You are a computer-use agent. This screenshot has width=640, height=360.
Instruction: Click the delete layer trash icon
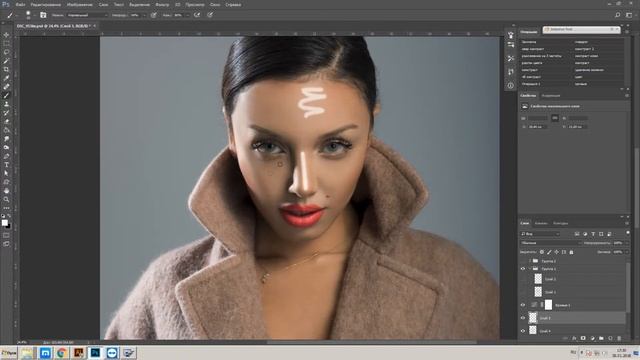point(619,338)
